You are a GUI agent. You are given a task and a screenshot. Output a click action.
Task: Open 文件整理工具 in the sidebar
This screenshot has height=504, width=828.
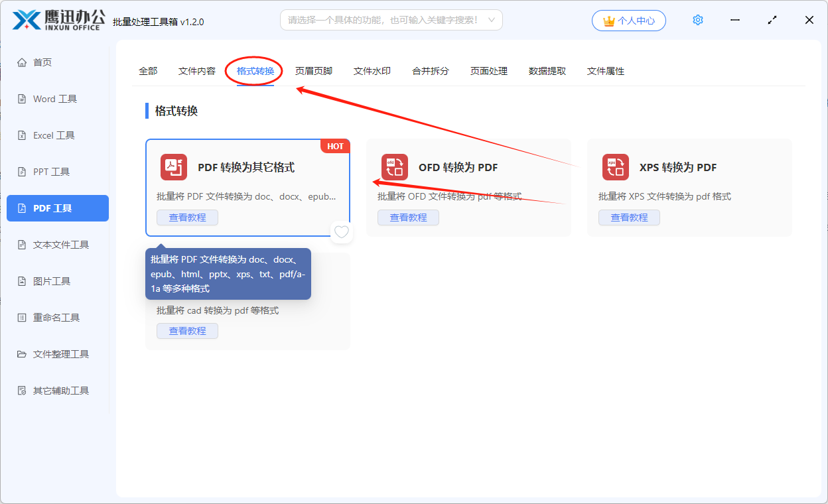(x=58, y=354)
